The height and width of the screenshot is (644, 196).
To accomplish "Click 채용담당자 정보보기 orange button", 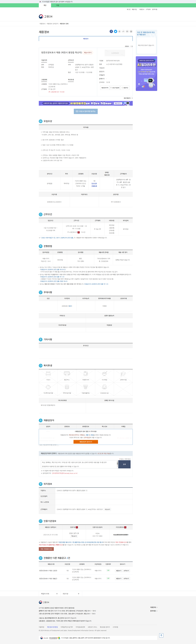I will [x=86, y=442].
